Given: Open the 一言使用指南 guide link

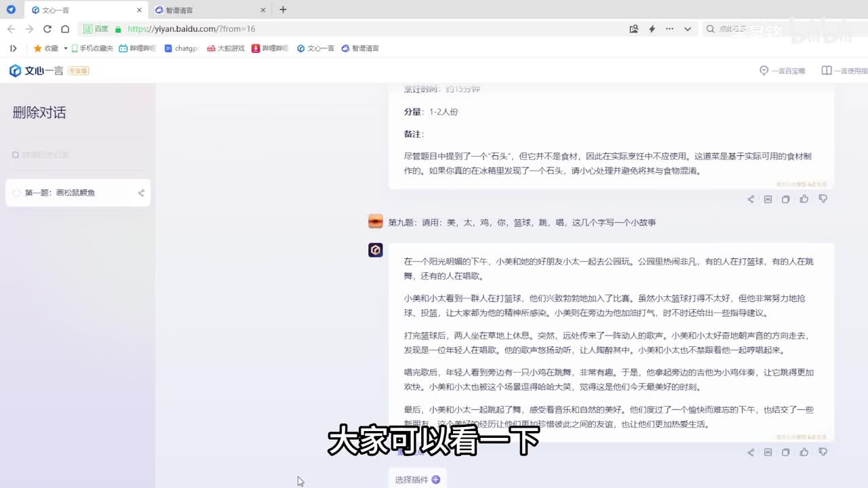Looking at the screenshot, I should [844, 70].
